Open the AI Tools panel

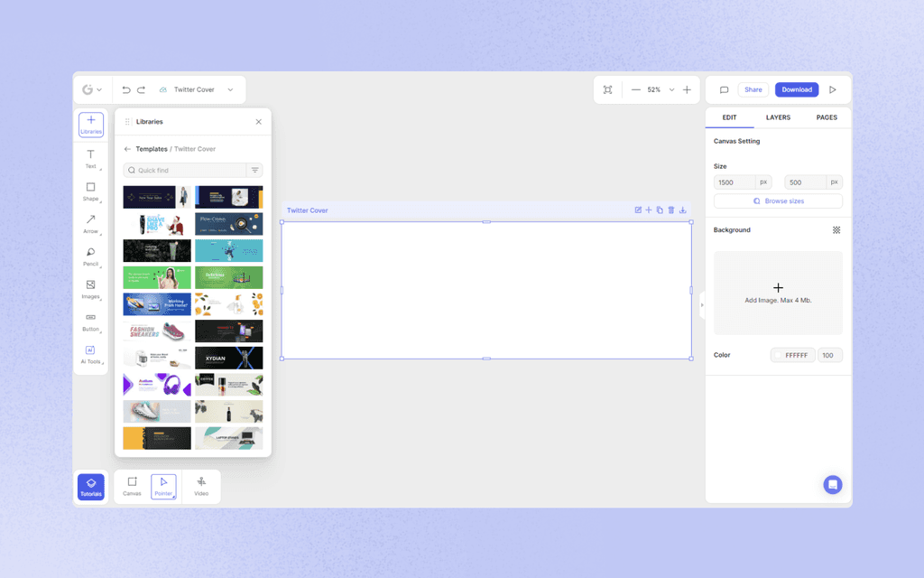90,356
